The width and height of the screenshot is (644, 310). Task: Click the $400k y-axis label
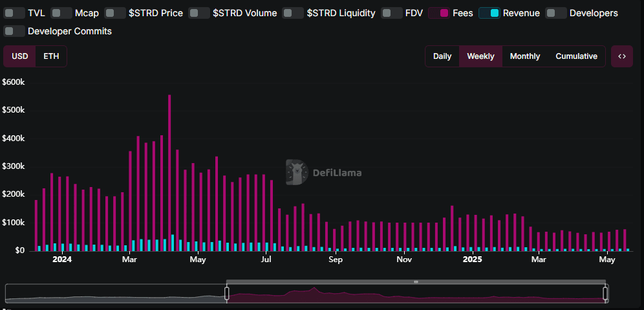coord(14,138)
